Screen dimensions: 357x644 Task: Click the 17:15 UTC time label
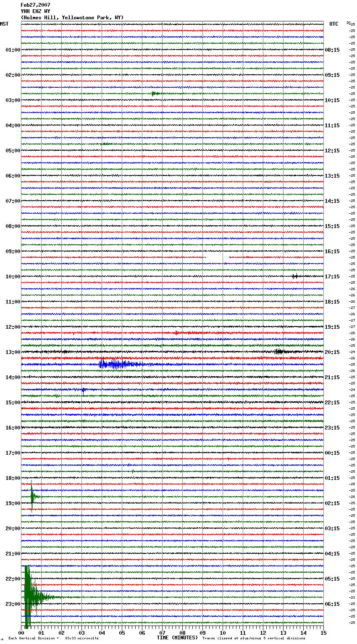click(332, 277)
